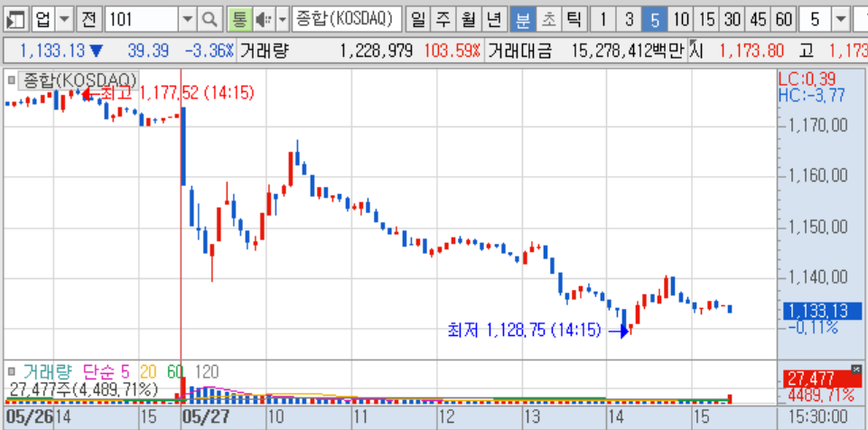Open the interval value 5 dropdown
This screenshot has width=868, height=430.
(841, 21)
